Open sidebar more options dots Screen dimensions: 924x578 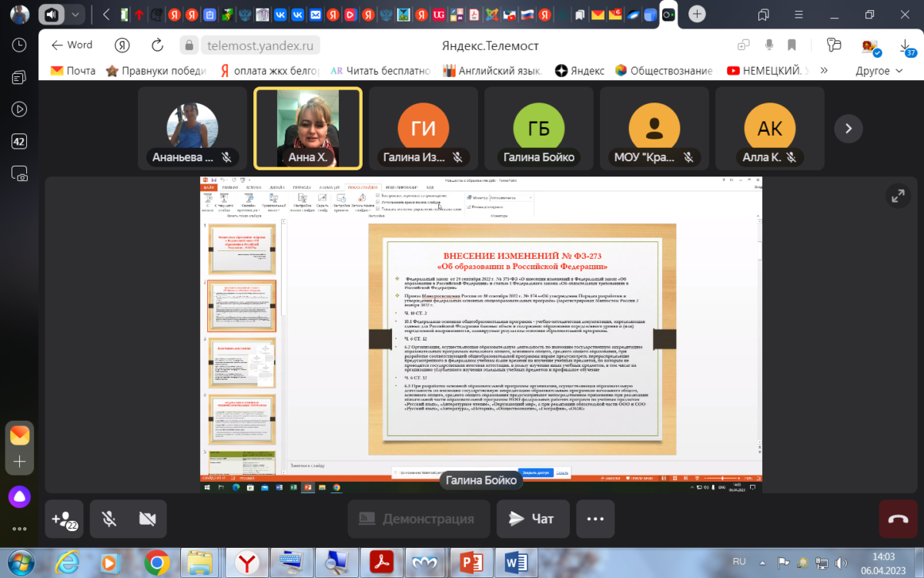pyautogui.click(x=19, y=529)
